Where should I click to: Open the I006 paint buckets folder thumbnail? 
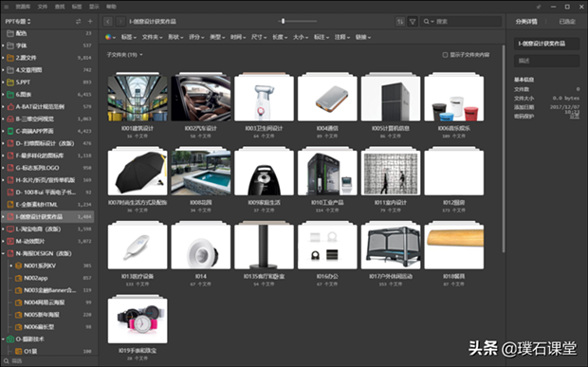454,97
